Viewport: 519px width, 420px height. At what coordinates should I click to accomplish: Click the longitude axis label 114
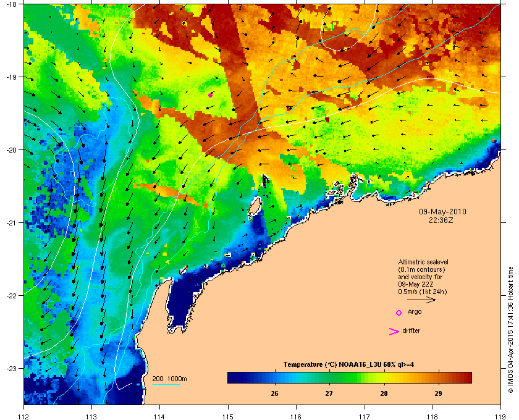(159, 416)
